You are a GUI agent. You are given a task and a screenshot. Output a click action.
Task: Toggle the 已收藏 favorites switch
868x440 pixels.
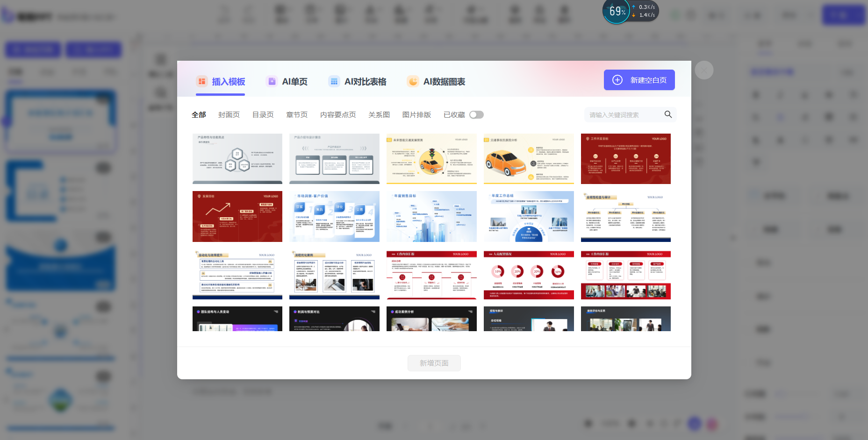point(476,115)
